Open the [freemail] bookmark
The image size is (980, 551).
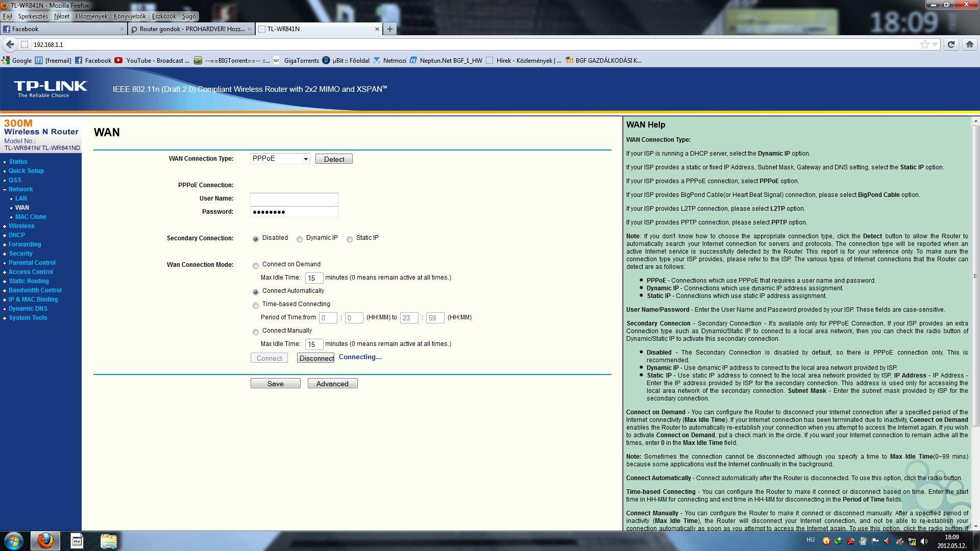point(53,60)
